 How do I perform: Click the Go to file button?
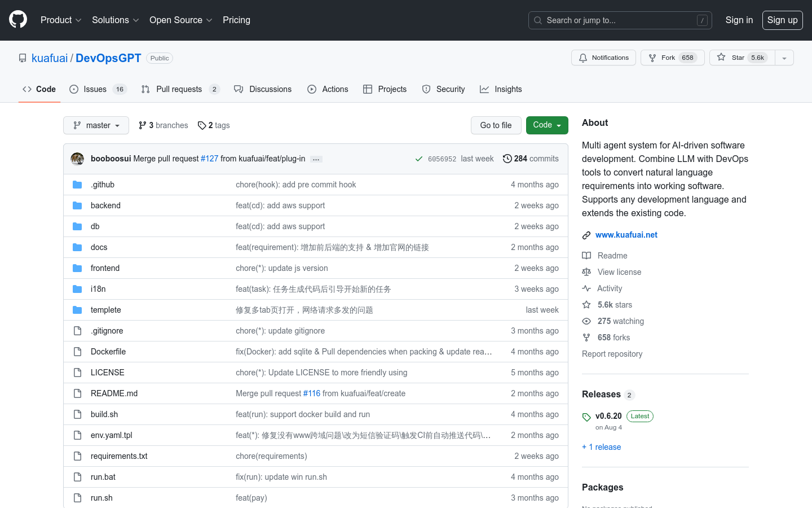pyautogui.click(x=496, y=125)
